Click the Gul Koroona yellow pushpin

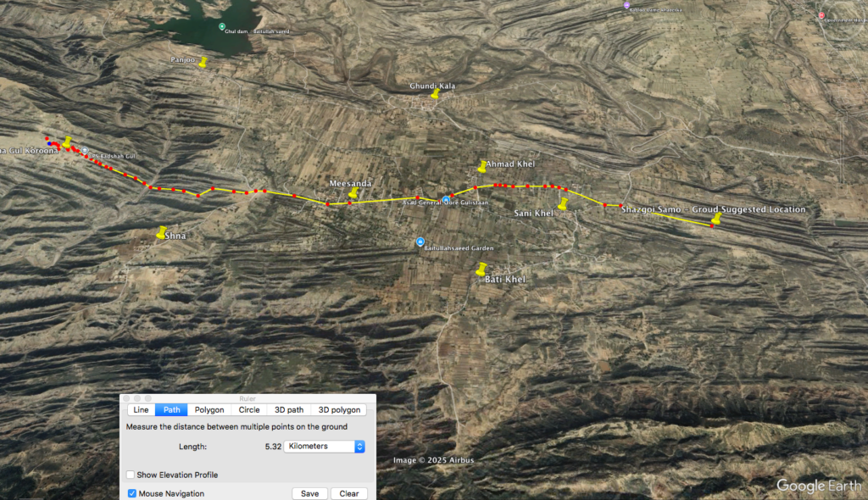tap(67, 142)
